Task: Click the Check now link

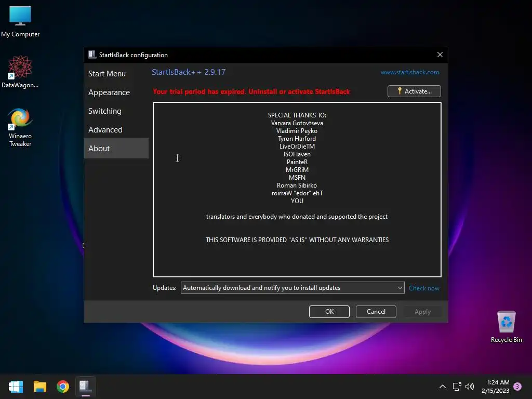Action: coord(424,288)
